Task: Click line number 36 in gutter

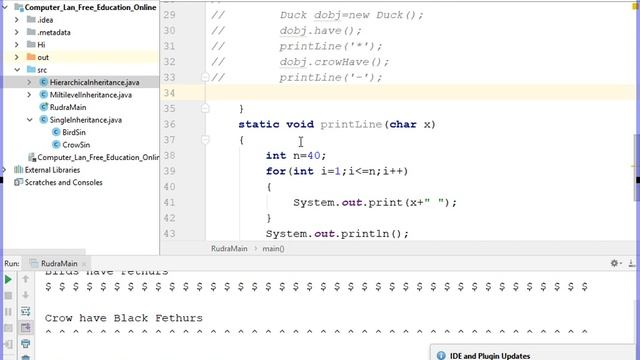Action: click(169, 124)
